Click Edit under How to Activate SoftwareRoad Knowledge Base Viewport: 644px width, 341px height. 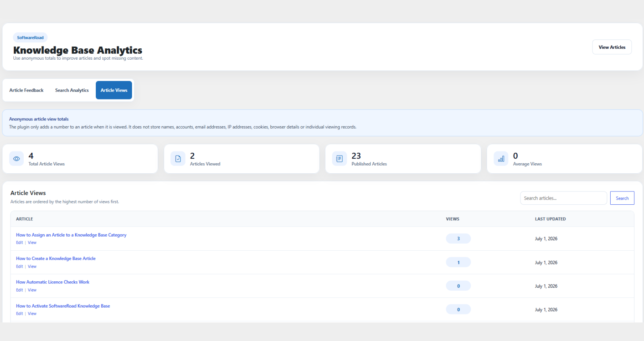click(19, 314)
